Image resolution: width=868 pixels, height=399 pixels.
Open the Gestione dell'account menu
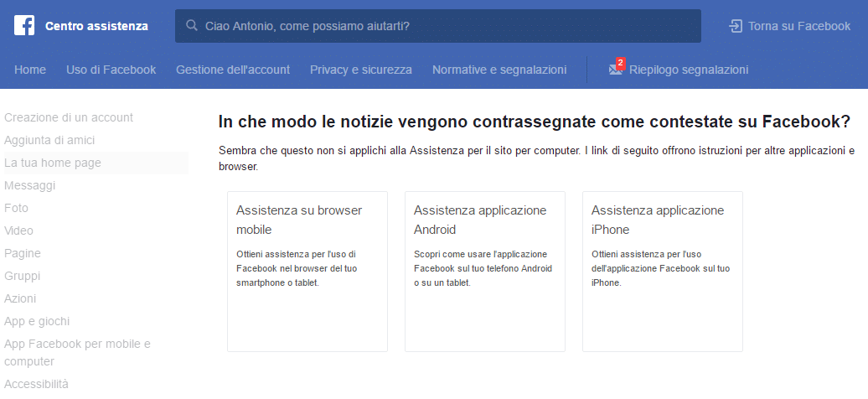(x=233, y=70)
